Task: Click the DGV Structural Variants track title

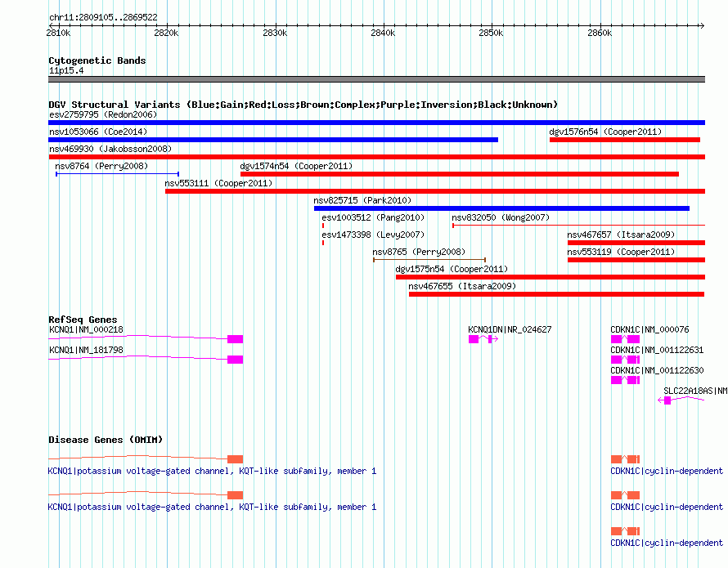Action: 303,105
